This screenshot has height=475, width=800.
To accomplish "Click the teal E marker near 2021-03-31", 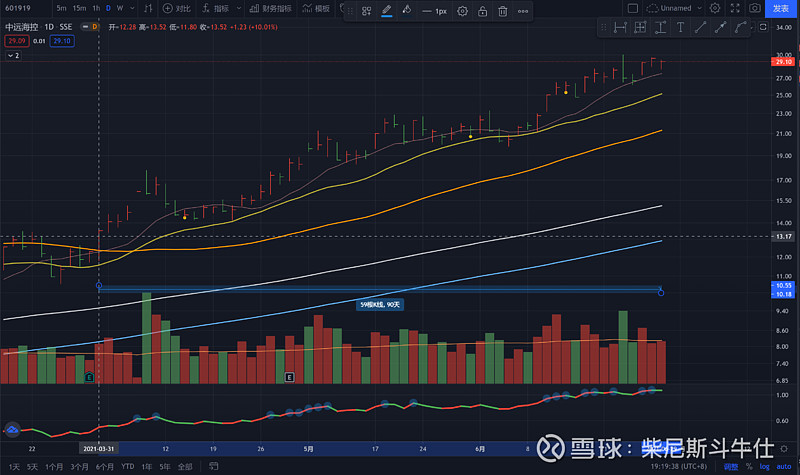I will point(89,377).
